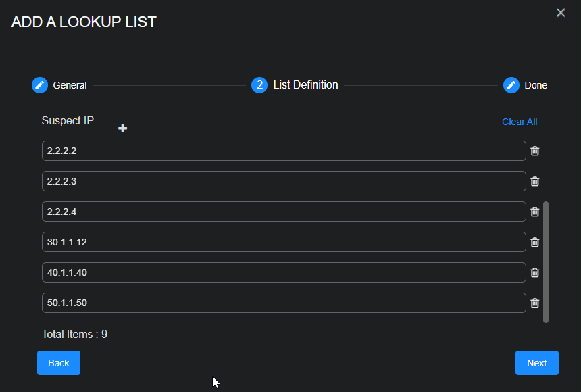
Task: Click the Clear All link
Action: tap(520, 122)
